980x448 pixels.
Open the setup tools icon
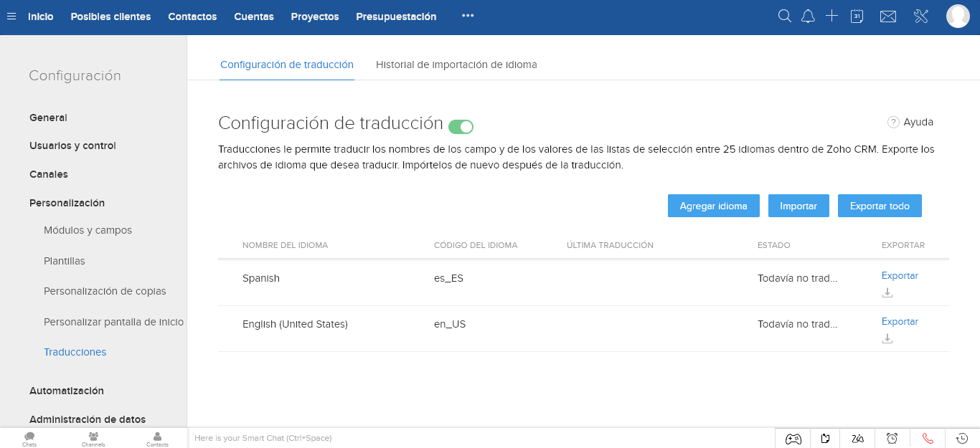920,15
